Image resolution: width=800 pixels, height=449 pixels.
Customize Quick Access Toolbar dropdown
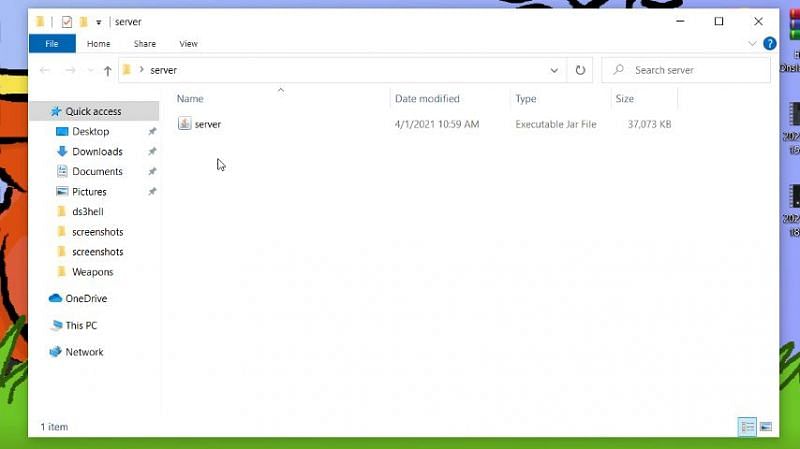coord(99,21)
